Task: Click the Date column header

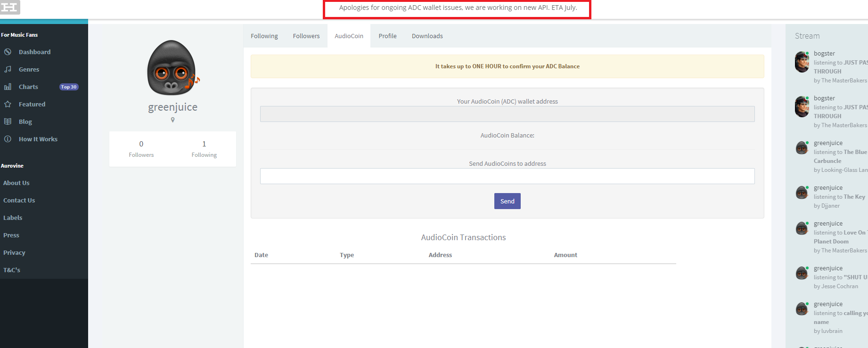Action: tap(261, 255)
